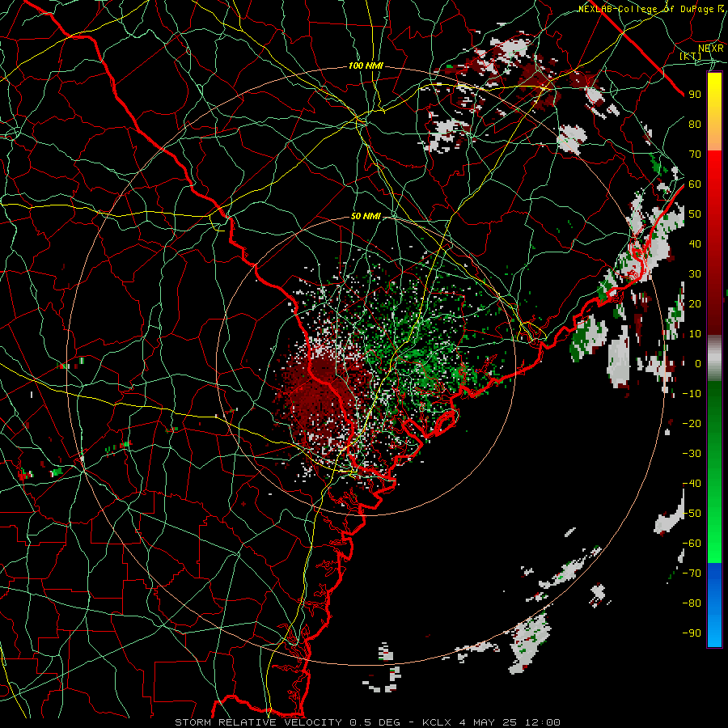Screen dimensions: 728x728
Task: Click the -20 value on the velocity scale
Action: pyautogui.click(x=692, y=424)
